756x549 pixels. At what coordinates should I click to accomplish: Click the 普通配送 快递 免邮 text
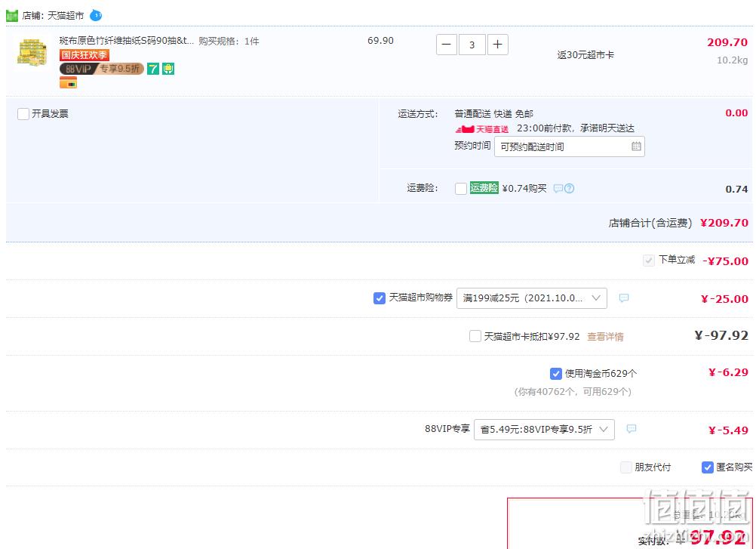[493, 114]
